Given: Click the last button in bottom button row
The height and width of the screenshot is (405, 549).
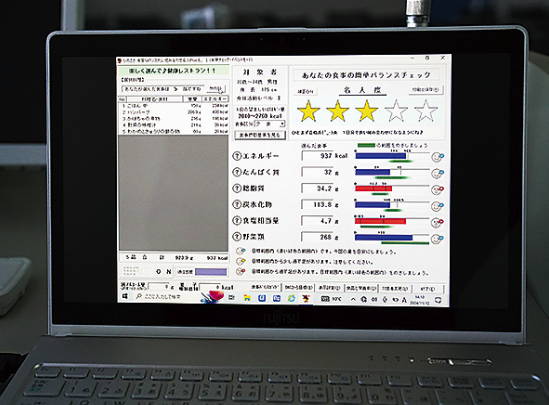Looking at the screenshot, I should (x=428, y=289).
